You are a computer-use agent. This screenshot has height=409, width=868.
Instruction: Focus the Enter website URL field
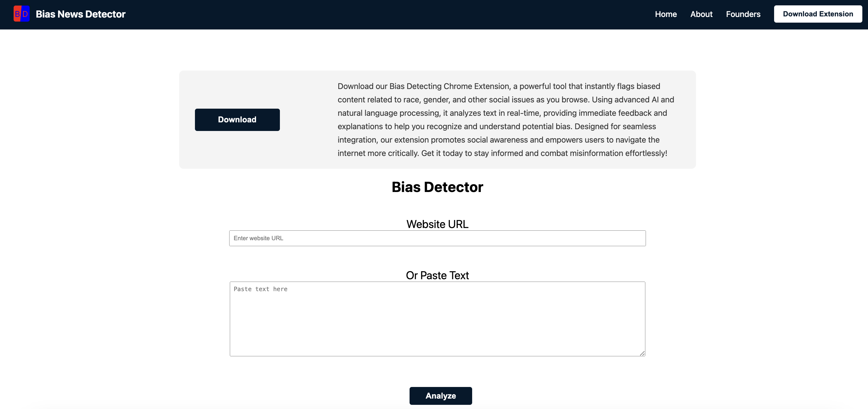coord(437,238)
